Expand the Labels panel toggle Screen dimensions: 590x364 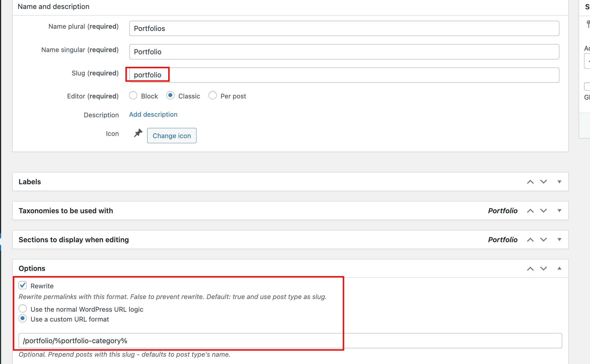(559, 182)
